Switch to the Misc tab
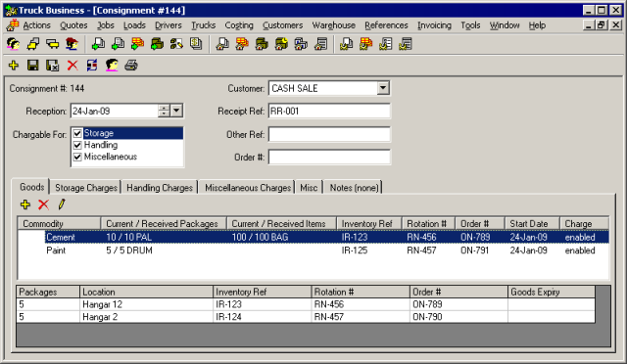Image resolution: width=627 pixels, height=364 pixels. pyautogui.click(x=309, y=188)
